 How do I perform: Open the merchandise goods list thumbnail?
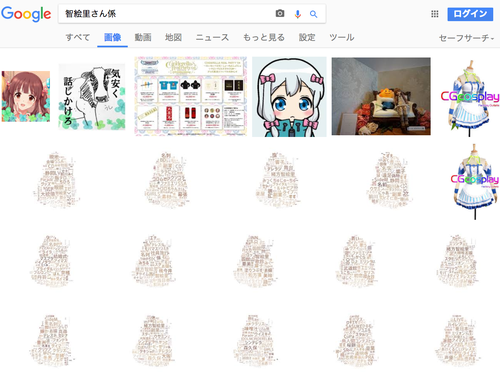pos(191,96)
